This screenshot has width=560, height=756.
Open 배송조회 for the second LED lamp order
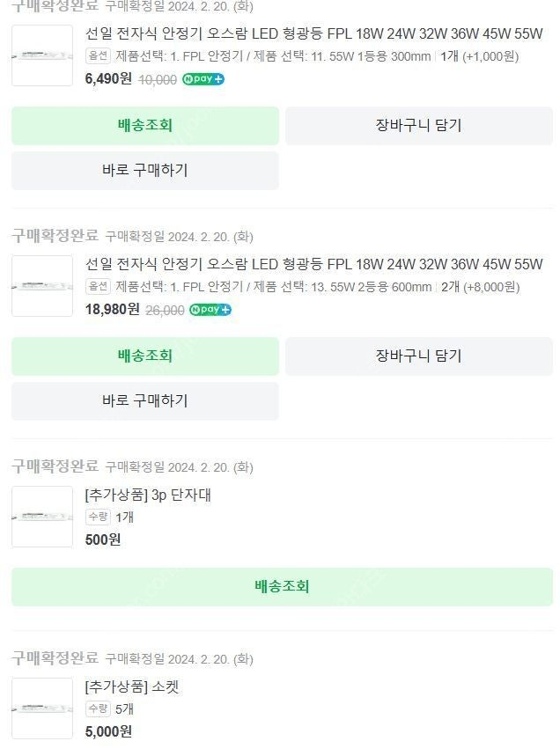pos(144,356)
